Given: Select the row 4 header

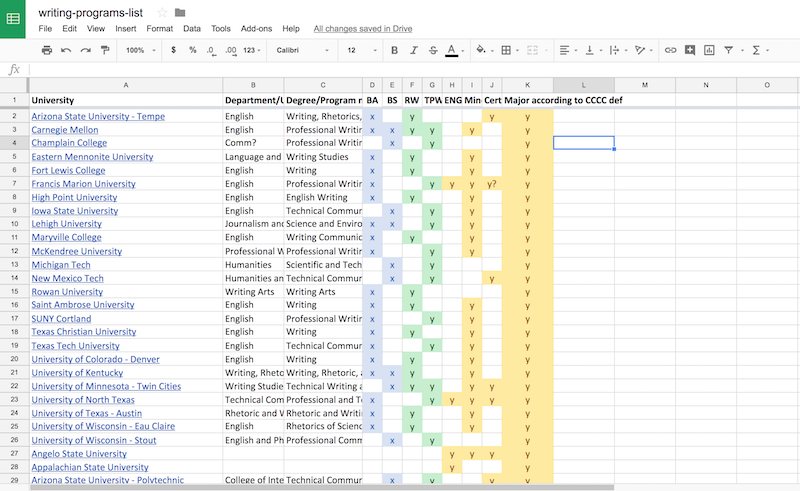Looking at the screenshot, I should coord(14,143).
